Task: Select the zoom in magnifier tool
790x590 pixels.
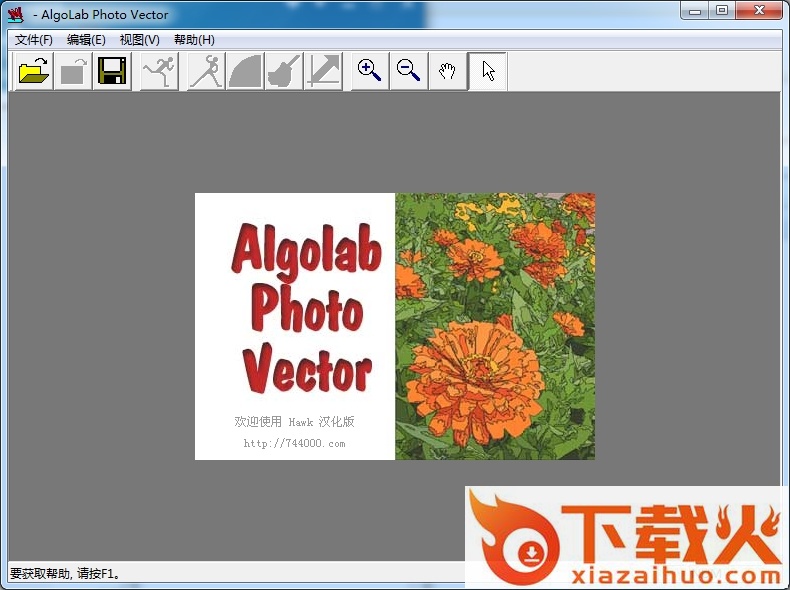Action: coord(370,71)
